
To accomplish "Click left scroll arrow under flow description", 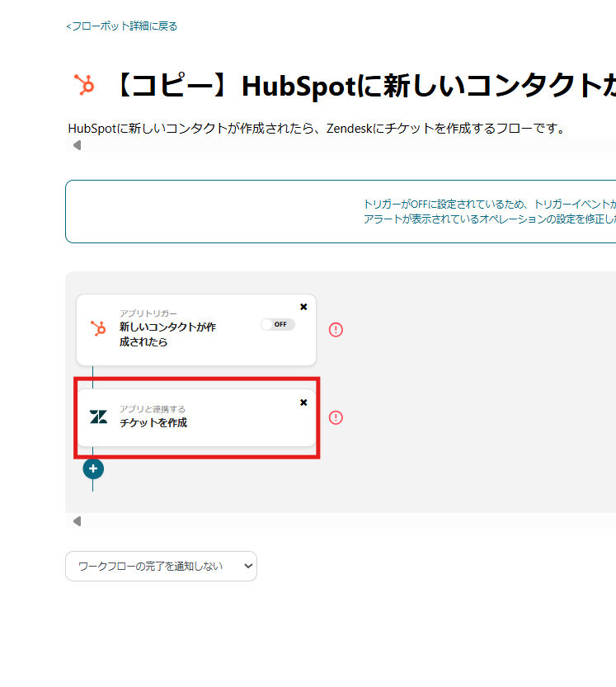I will (x=78, y=145).
